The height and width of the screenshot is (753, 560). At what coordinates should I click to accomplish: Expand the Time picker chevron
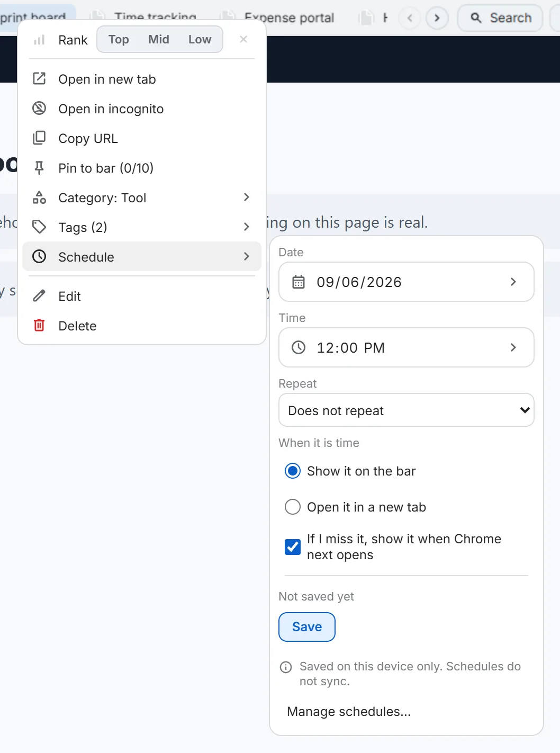click(513, 347)
